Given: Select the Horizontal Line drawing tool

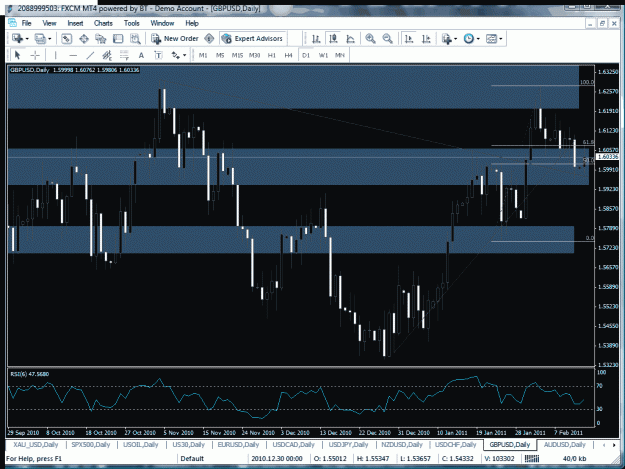Looking at the screenshot, I should 73,55.
